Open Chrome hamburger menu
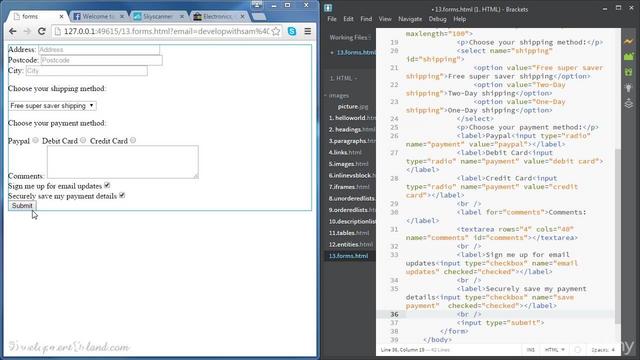640x360 pixels. click(x=308, y=31)
